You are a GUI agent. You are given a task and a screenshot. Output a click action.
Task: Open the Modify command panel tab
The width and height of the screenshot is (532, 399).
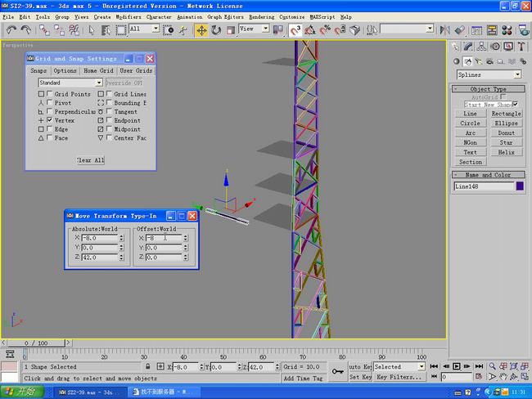click(468, 46)
